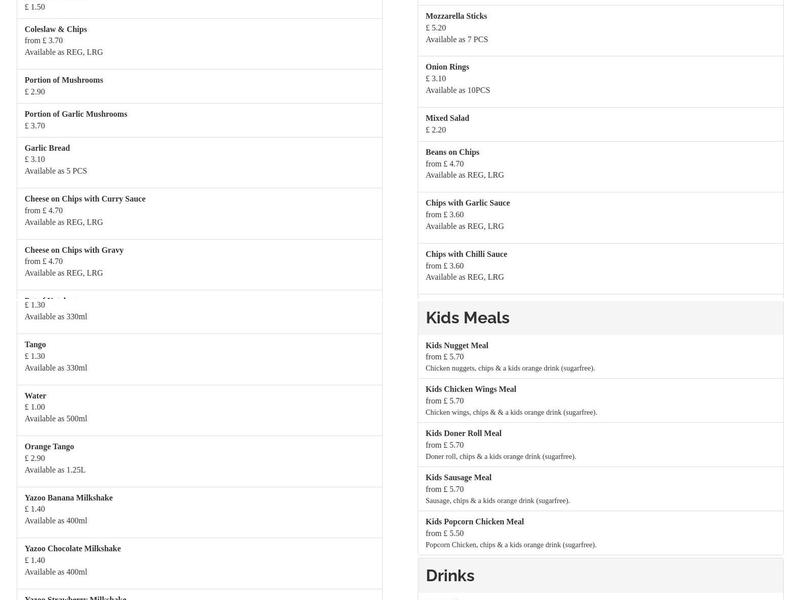Select Cheese on Chips with Gravy

coord(199,262)
